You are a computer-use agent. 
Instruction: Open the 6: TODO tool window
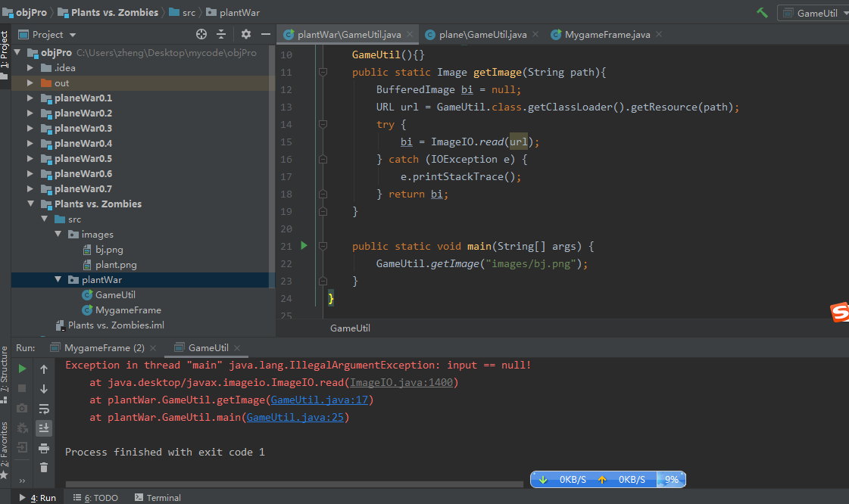click(x=95, y=497)
